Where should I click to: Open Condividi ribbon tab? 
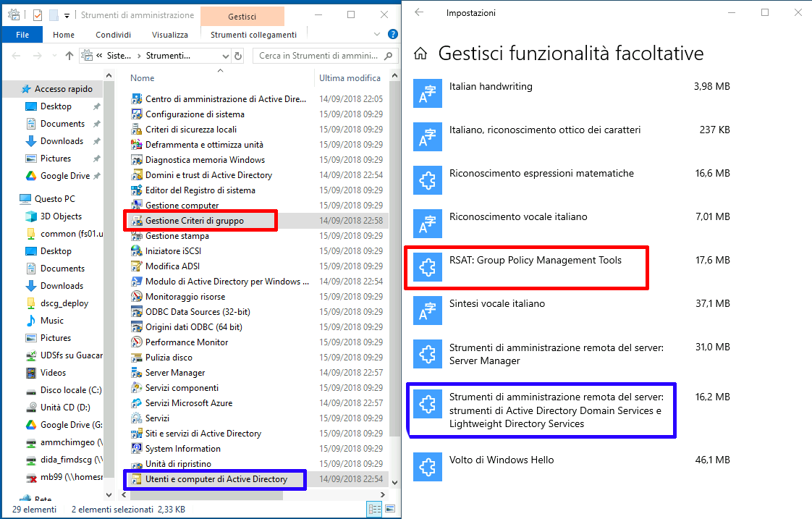click(x=114, y=35)
